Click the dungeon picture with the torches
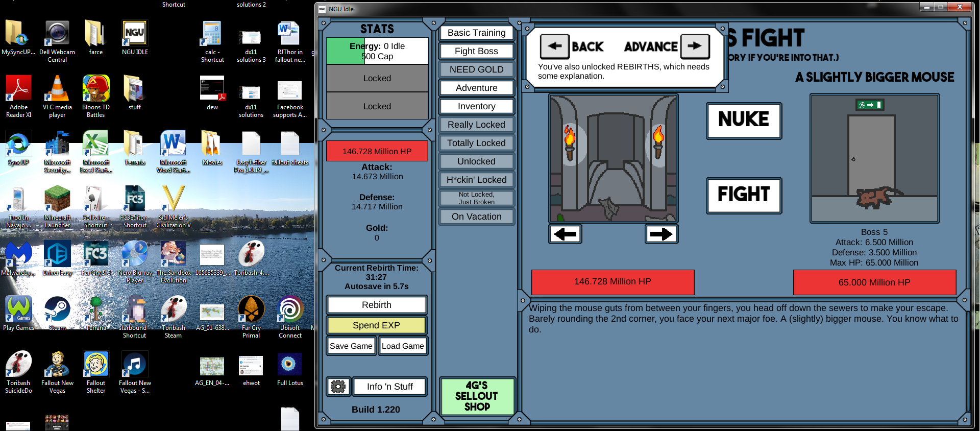 pos(614,158)
